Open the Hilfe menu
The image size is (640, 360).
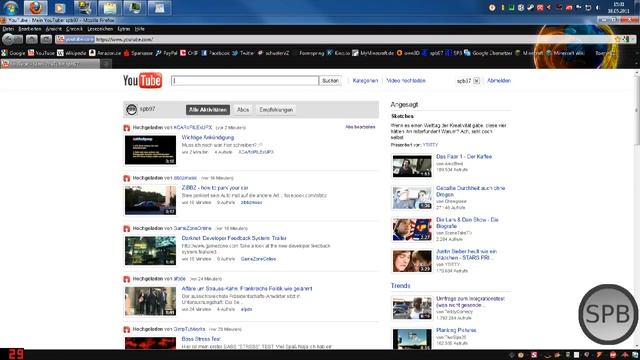coord(140,29)
